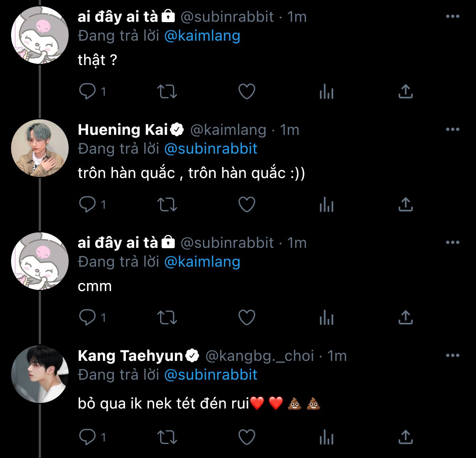This screenshot has width=476, height=458.
Task: Open more options on Kang Taehyun's tweet
Action: (453, 356)
